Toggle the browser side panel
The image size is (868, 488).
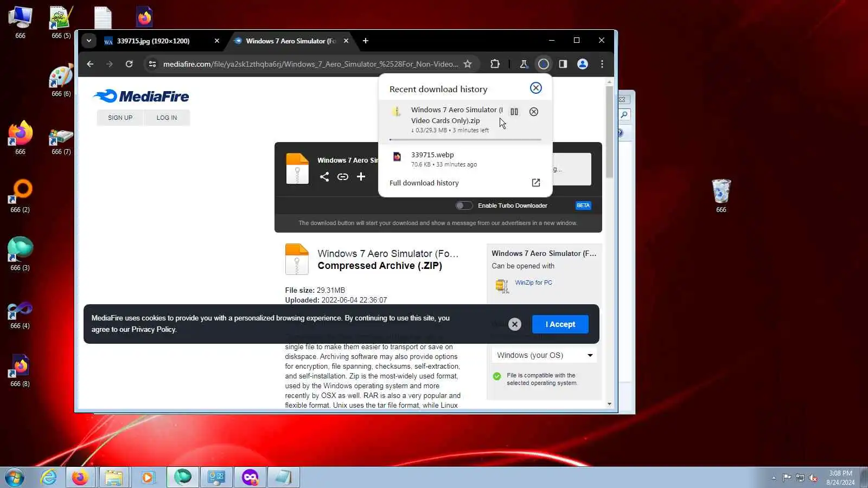pyautogui.click(x=563, y=64)
